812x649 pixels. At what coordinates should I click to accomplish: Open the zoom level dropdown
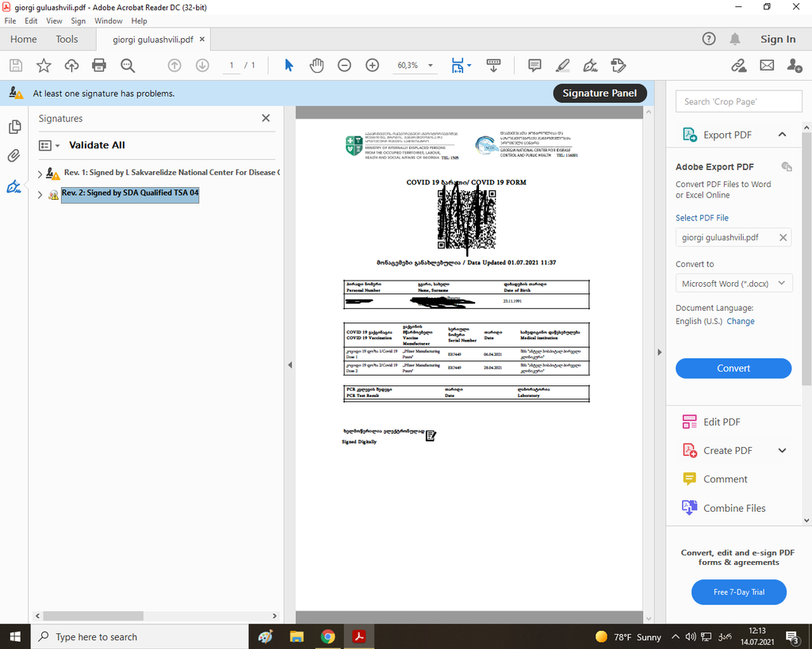(x=431, y=66)
